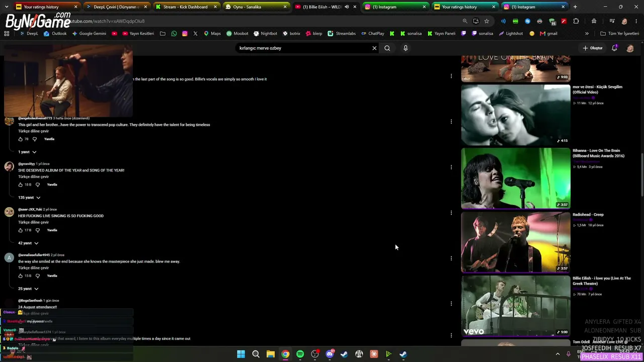
Task: Open taskbar search
Action: [256, 354]
